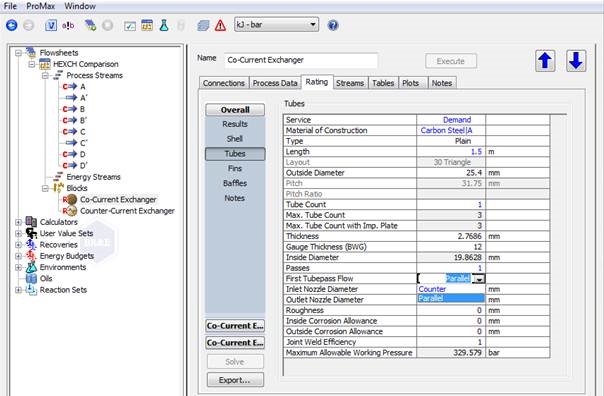Click the red warning triangle icon
This screenshot has width=604, height=396.
(220, 25)
